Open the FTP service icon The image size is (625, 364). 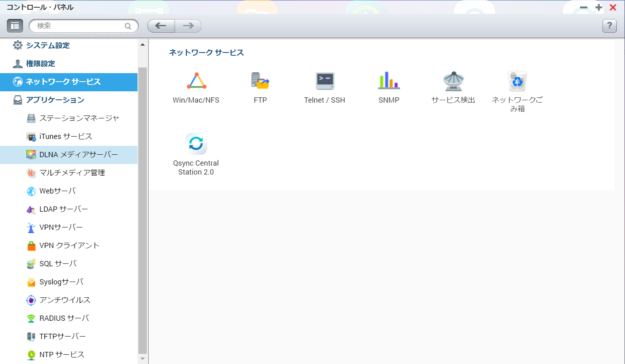[260, 81]
